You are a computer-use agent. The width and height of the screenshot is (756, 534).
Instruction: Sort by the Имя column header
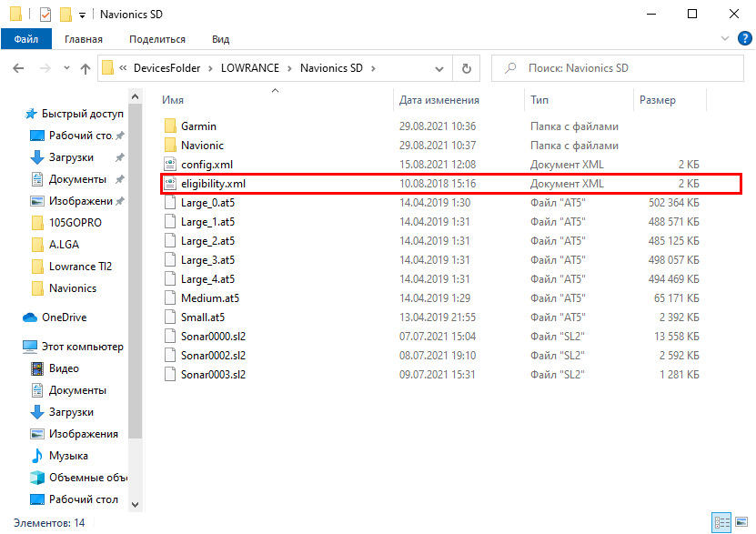[173, 100]
